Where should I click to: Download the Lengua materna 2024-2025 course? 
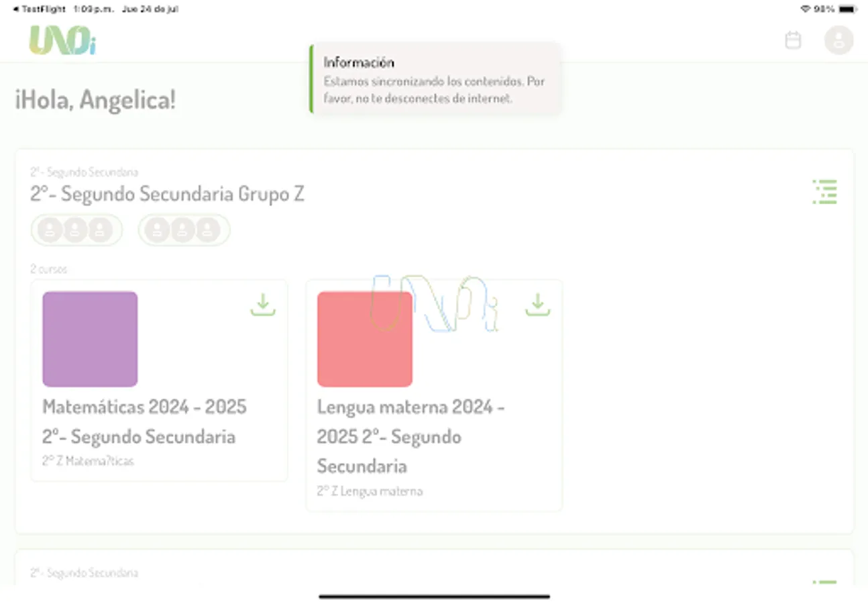[x=537, y=305]
